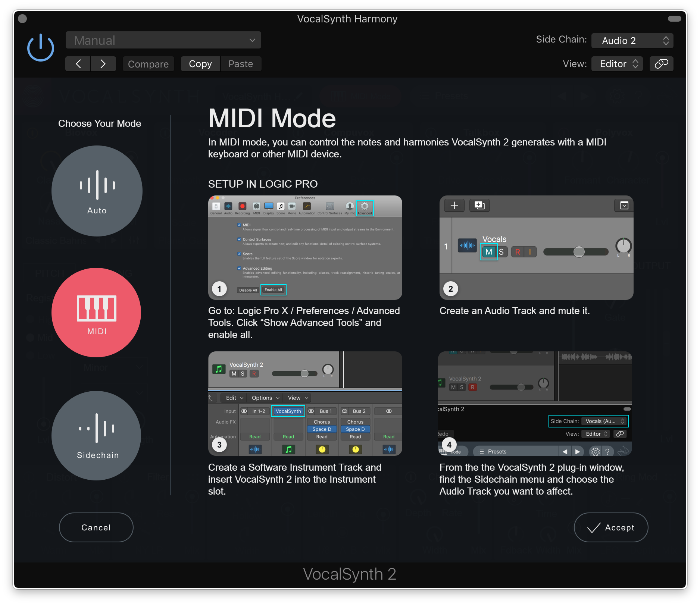Screen dimensions: 700x605
Task: Click the Vocals track mute thumbnail
Action: (x=537, y=248)
